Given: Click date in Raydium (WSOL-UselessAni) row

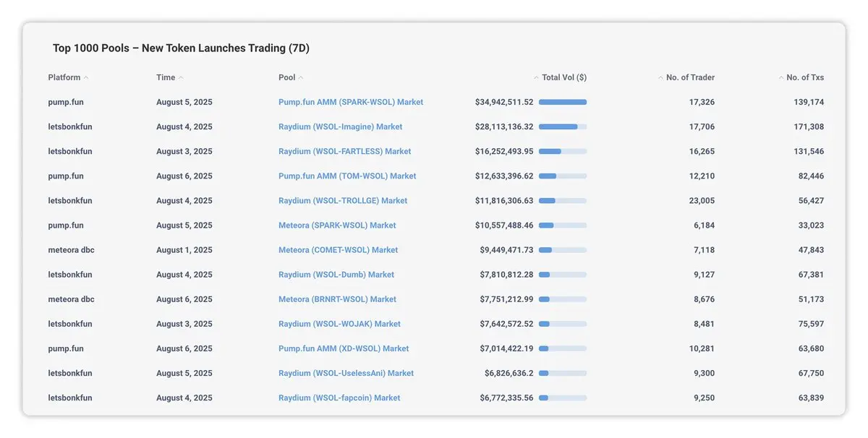Looking at the screenshot, I should (x=184, y=373).
